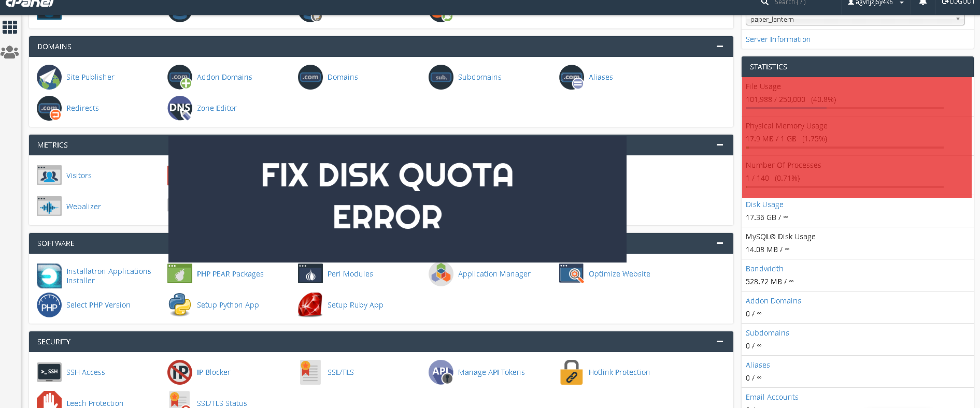This screenshot has height=408, width=980.
Task: Collapse the Security section
Action: 720,342
